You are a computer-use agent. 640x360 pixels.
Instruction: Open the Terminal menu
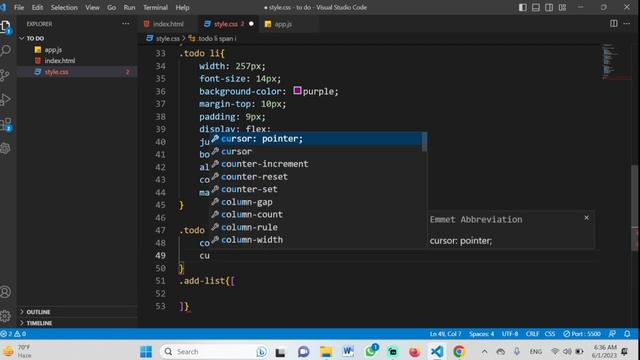pyautogui.click(x=156, y=7)
